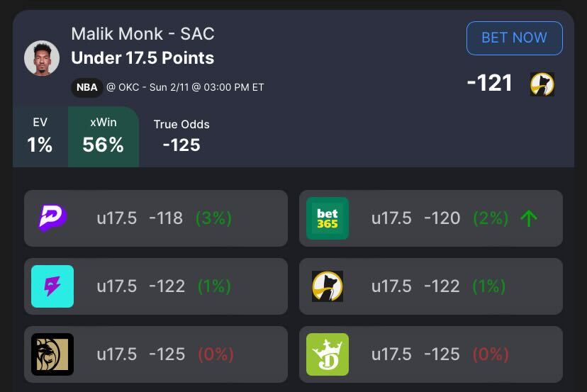Pick the bet365 -120 (2%) odds row

pyautogui.click(x=430, y=218)
